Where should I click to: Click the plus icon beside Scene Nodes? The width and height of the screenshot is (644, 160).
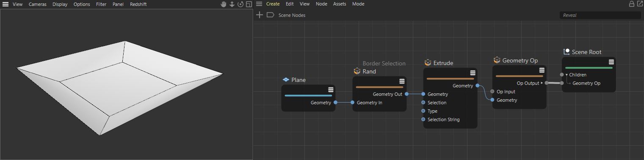pyautogui.click(x=260, y=15)
